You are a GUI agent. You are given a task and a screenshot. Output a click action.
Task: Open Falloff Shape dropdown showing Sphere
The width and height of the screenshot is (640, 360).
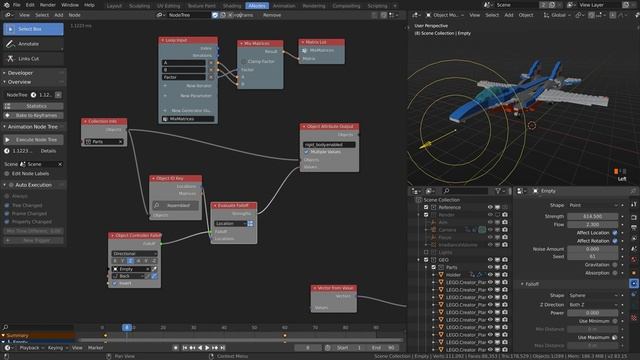[x=593, y=295]
